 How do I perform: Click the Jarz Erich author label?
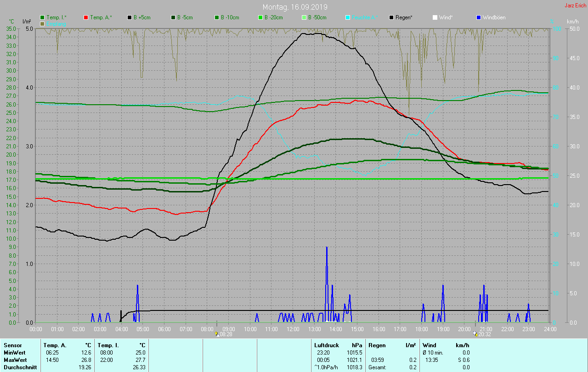[x=576, y=6]
